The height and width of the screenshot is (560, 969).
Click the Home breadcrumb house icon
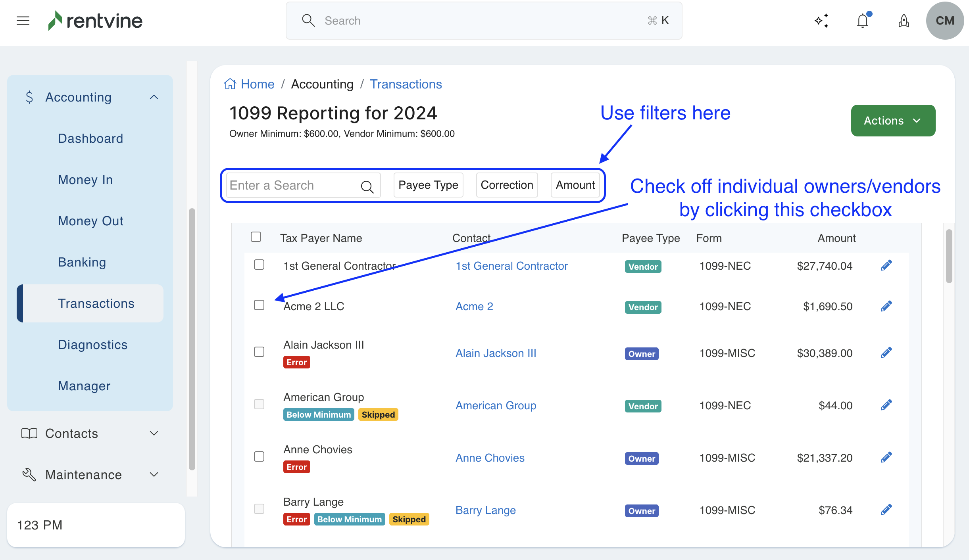pyautogui.click(x=230, y=84)
